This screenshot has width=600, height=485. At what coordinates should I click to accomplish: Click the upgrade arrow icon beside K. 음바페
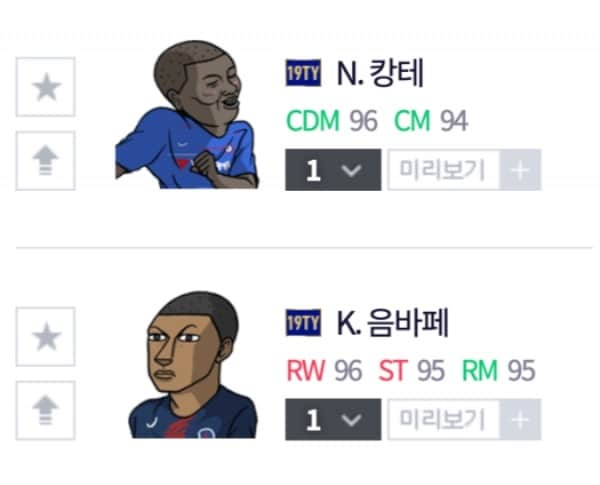(46, 410)
